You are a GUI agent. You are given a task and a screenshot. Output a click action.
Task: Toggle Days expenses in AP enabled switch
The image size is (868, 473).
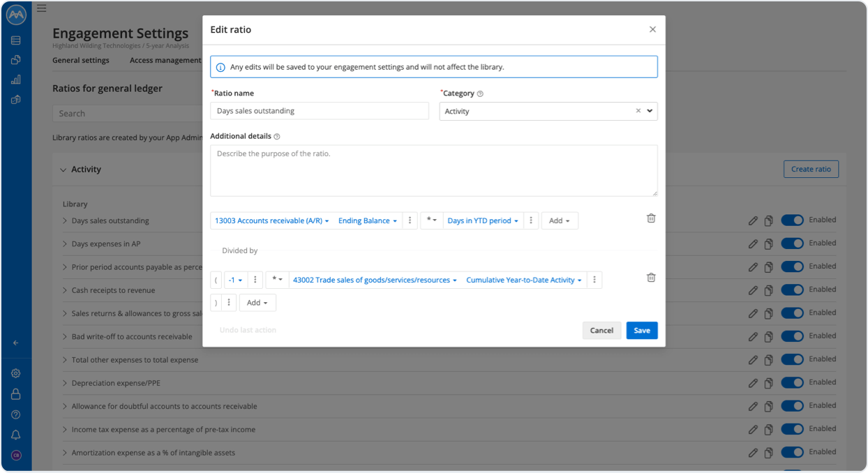pyautogui.click(x=793, y=243)
